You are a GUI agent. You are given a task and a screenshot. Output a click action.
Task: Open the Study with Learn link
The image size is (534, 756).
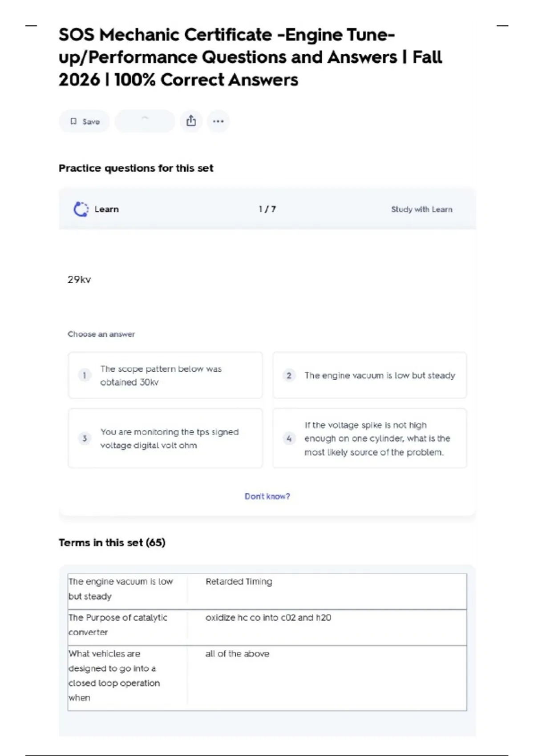(421, 209)
